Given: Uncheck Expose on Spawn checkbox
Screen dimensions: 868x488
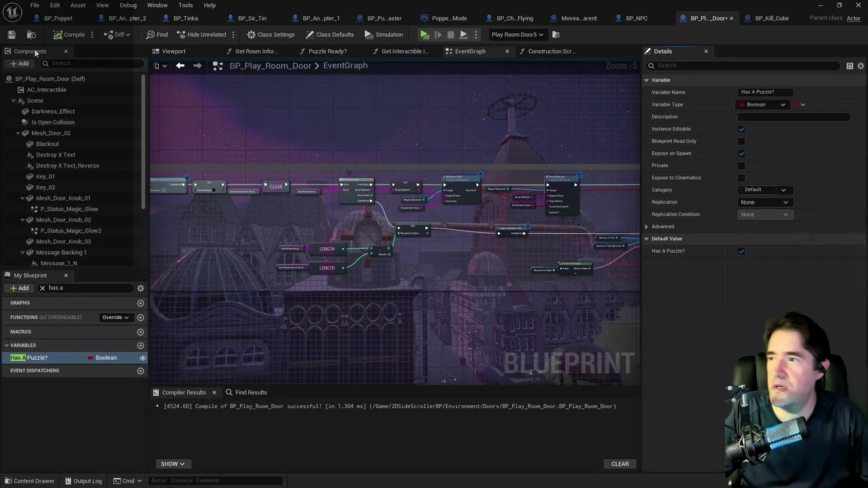Looking at the screenshot, I should 741,153.
